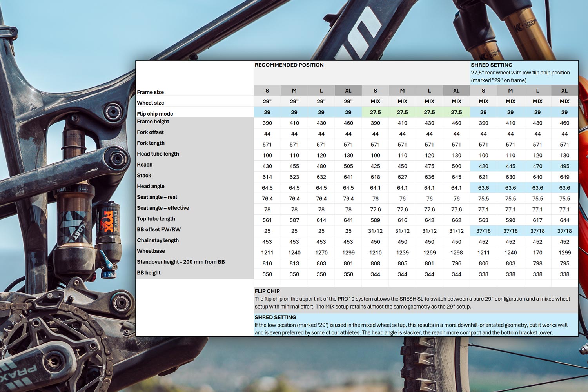Image resolution: width=588 pixels, height=392 pixels.
Task: Click the 'Frame height' row label
Action: (x=153, y=122)
